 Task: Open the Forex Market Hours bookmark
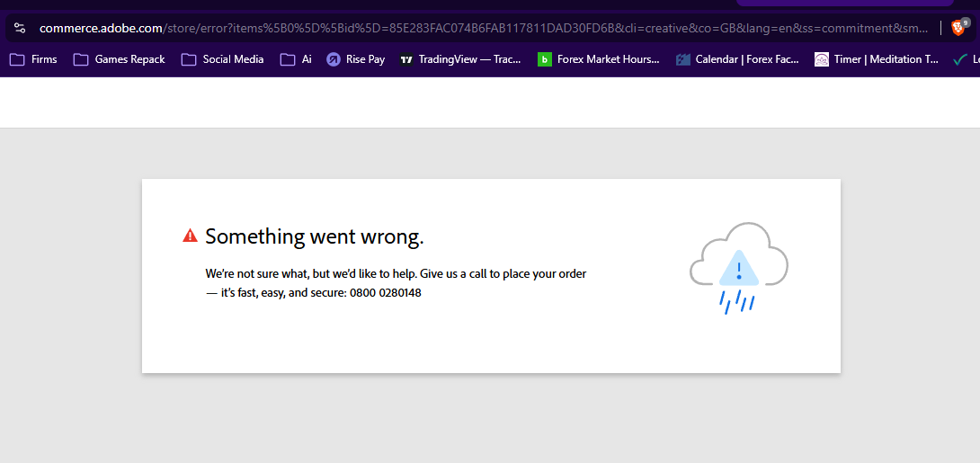598,59
